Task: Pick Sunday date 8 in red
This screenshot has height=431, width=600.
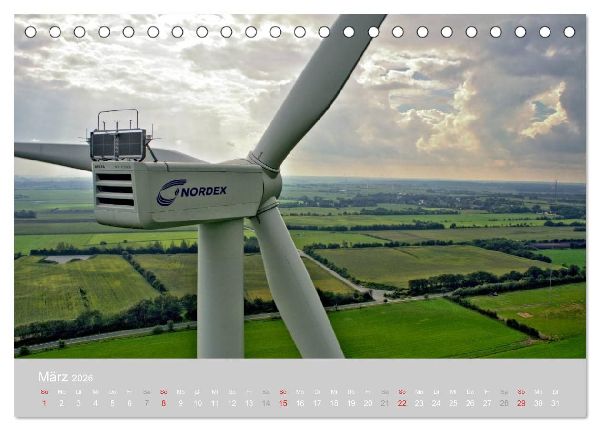Action: (x=164, y=403)
